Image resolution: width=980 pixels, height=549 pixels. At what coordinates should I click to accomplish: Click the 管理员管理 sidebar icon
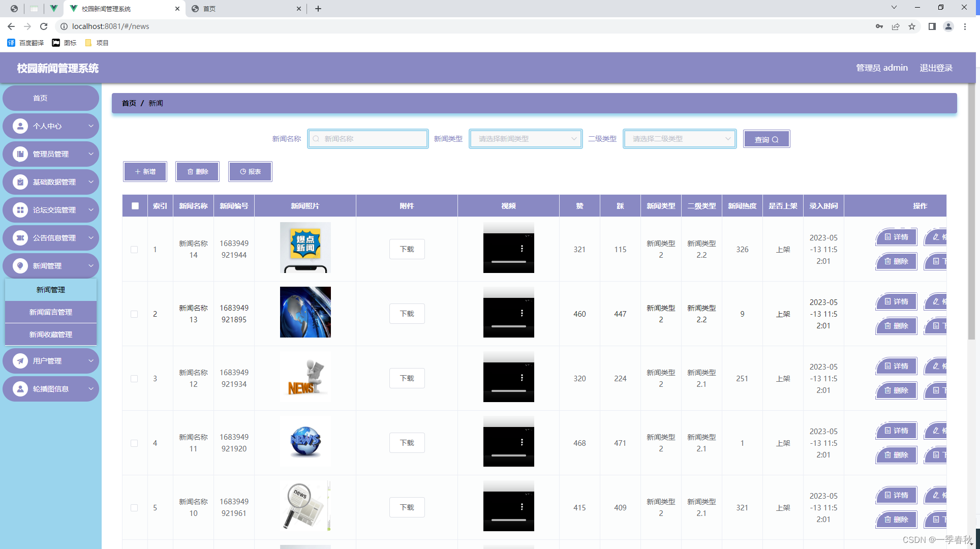pos(20,154)
